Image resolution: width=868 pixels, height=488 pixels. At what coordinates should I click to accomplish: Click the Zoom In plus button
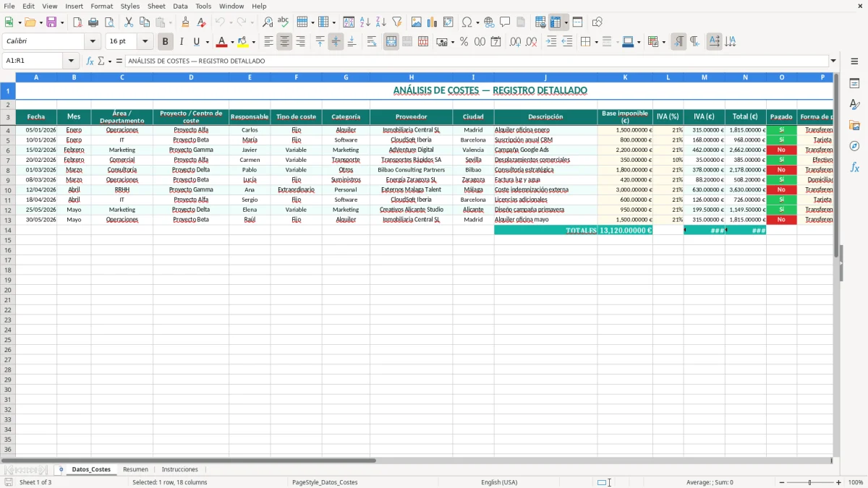click(839, 482)
